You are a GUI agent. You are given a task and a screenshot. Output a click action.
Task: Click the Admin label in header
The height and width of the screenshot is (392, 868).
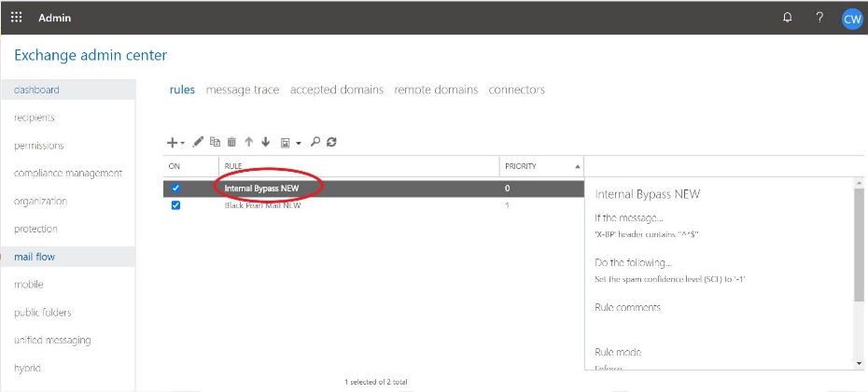[55, 18]
